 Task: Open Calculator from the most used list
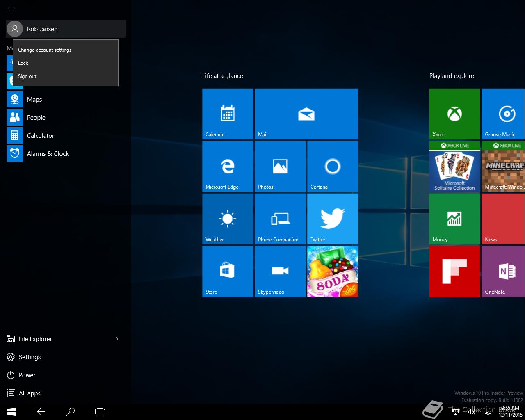click(66, 135)
